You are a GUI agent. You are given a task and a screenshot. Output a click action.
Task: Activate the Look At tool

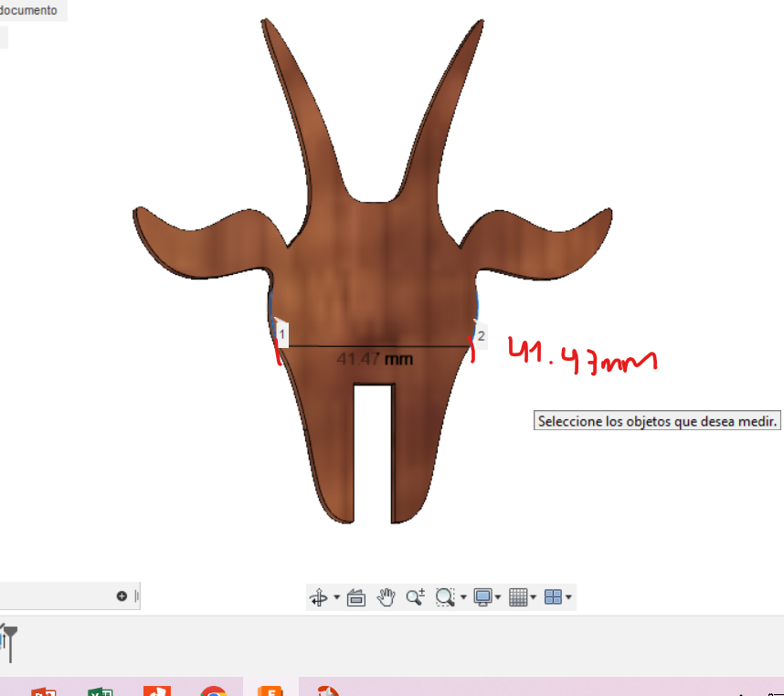(356, 597)
